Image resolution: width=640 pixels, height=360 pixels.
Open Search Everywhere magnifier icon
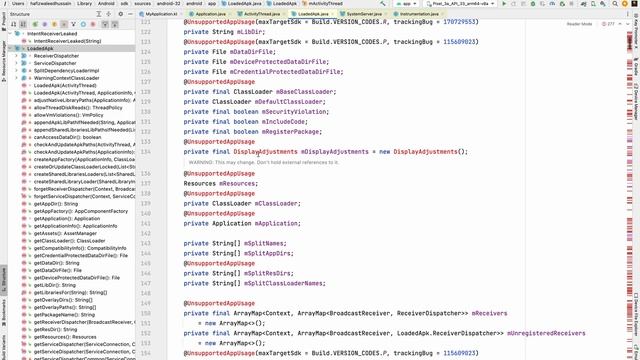pos(615,4)
